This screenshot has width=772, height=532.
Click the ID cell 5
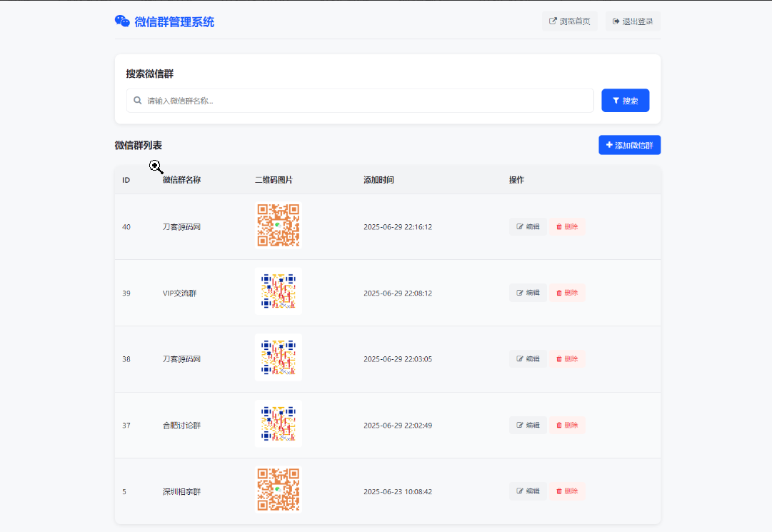[124, 491]
